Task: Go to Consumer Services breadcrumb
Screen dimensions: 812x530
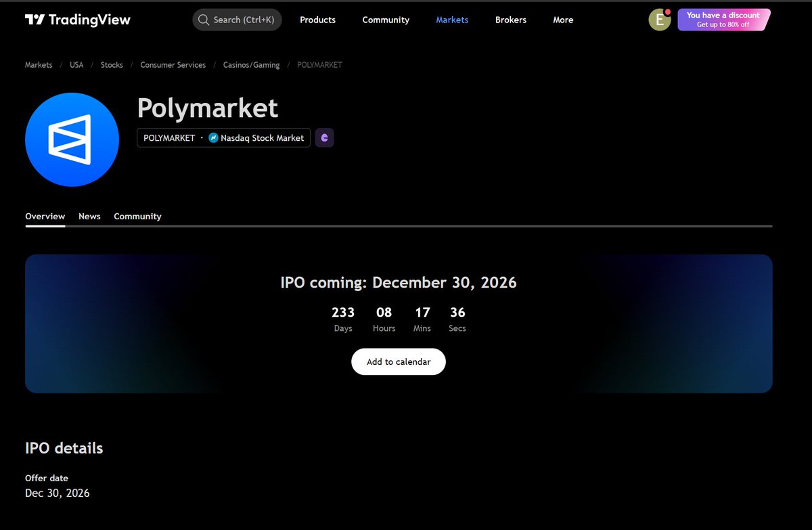Action: click(173, 65)
